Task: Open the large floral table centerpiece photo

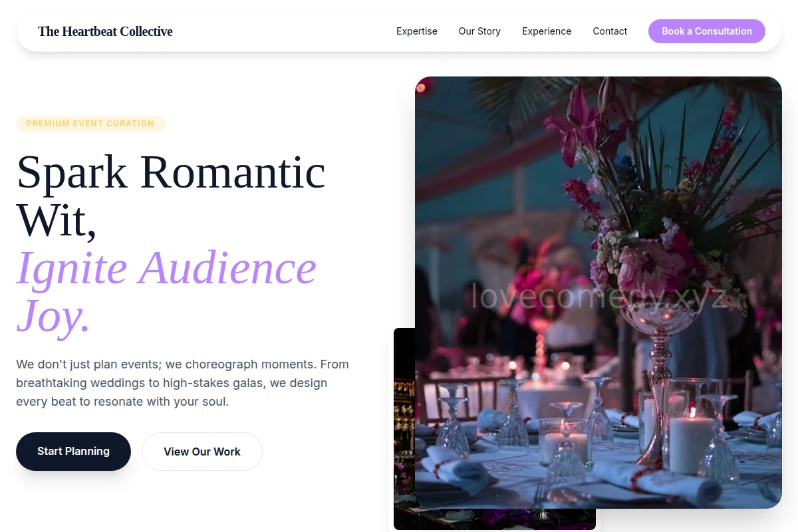Action: 598,293
